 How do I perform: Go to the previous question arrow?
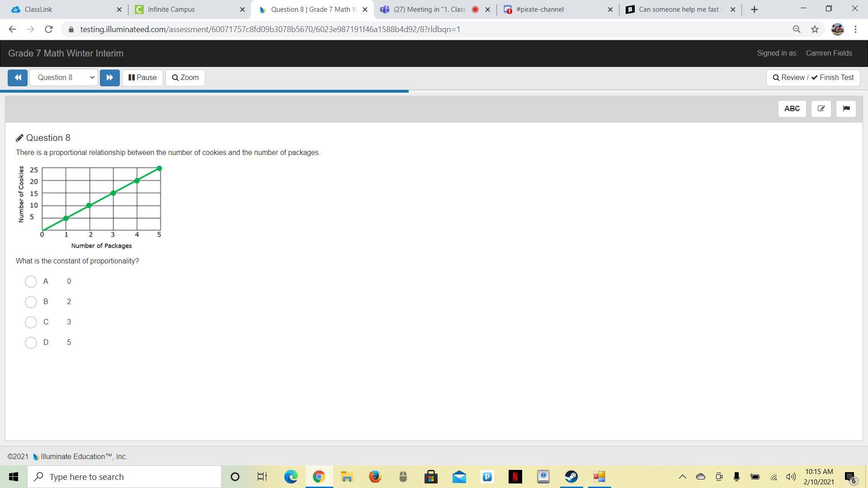18,78
